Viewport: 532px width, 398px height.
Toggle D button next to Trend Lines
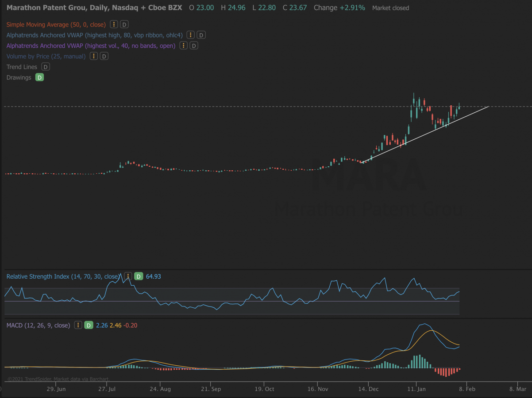click(46, 67)
